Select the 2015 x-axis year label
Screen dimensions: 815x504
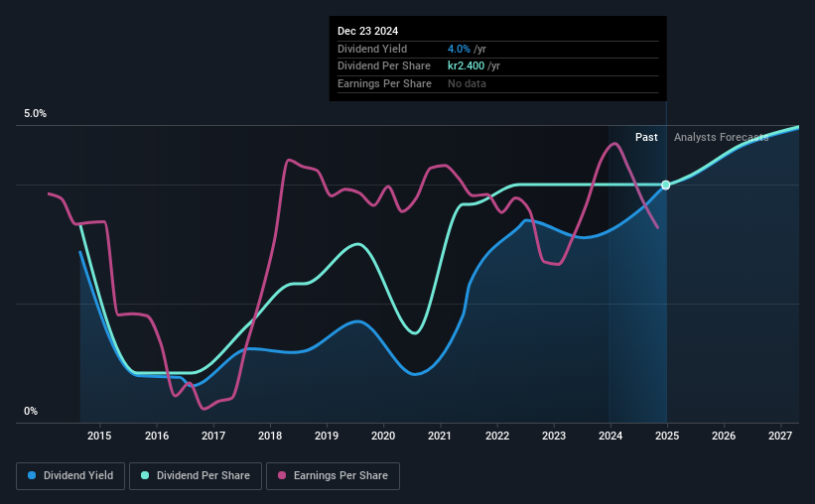tap(99, 436)
